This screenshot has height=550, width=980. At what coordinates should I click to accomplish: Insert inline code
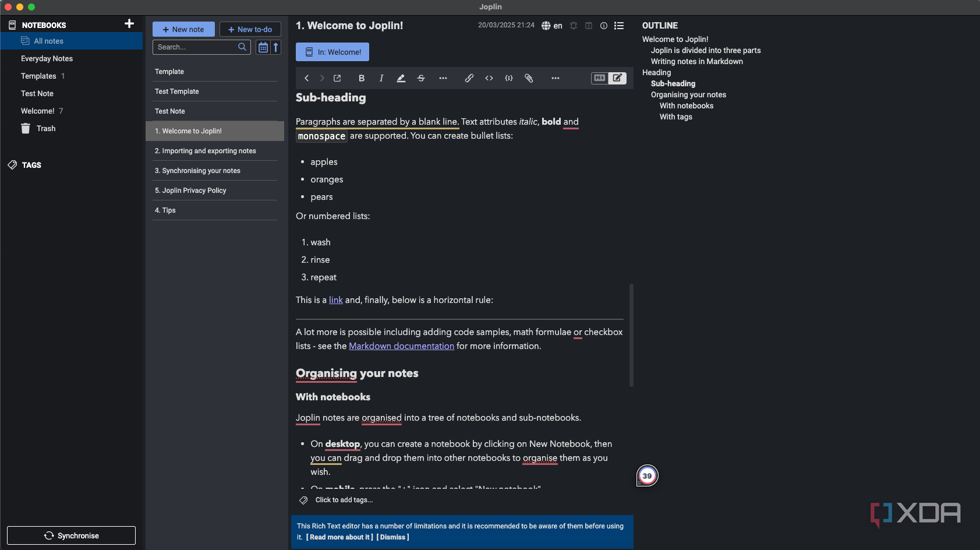(x=489, y=78)
